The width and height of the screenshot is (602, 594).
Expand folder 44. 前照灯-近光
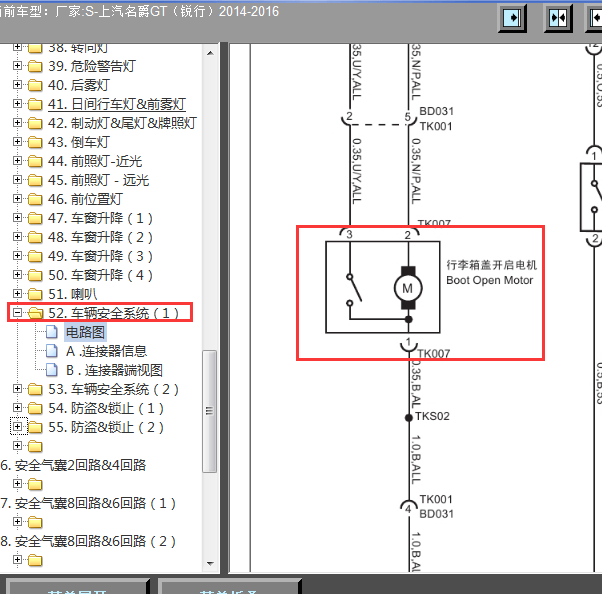[17, 160]
